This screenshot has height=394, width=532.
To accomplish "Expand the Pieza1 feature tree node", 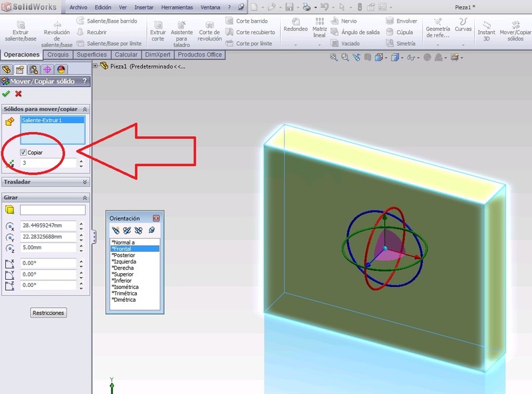I will tap(96, 66).
